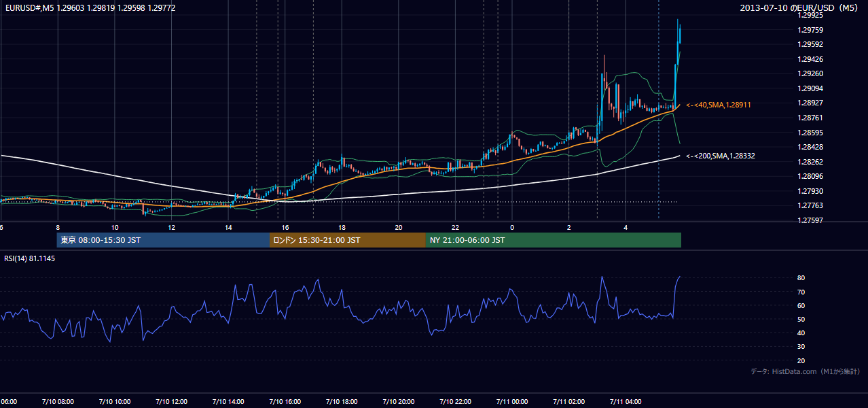Viewport: 868px width, 408px height.
Task: Click the 7/10 16:00 time axis label
Action: pos(285,401)
